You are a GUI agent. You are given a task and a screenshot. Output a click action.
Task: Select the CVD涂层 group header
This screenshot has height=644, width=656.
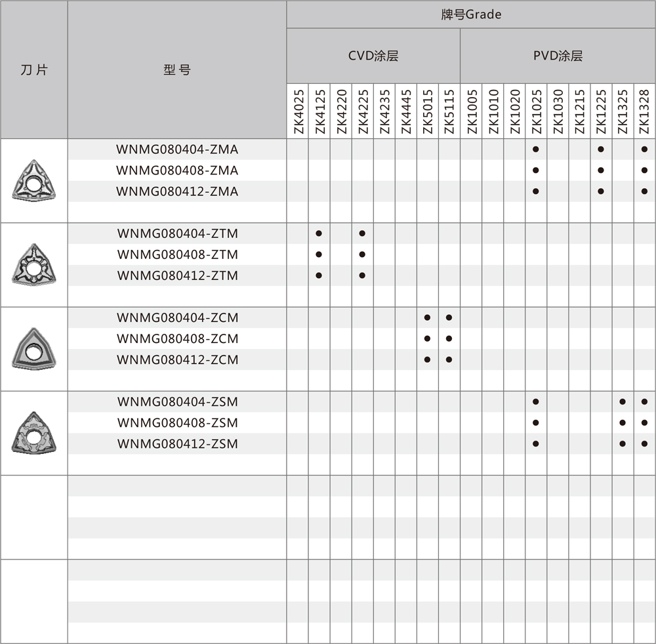(373, 56)
